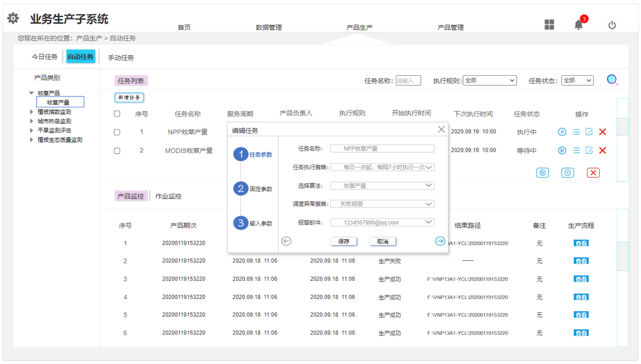Select the 牧草产量 tree item

[x=60, y=102]
